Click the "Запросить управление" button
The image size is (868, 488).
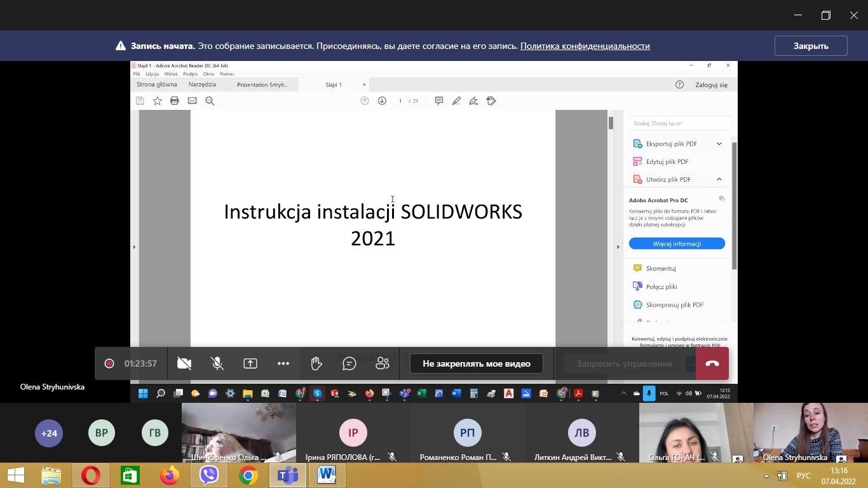pos(624,363)
